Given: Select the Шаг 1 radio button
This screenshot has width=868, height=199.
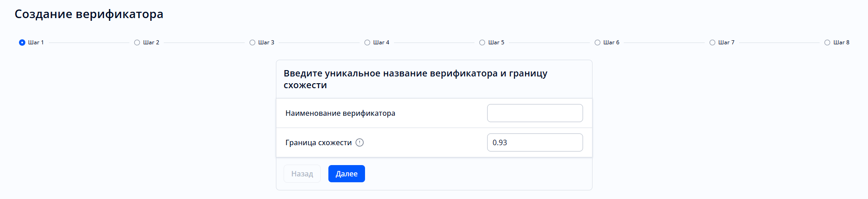Looking at the screenshot, I should (22, 43).
